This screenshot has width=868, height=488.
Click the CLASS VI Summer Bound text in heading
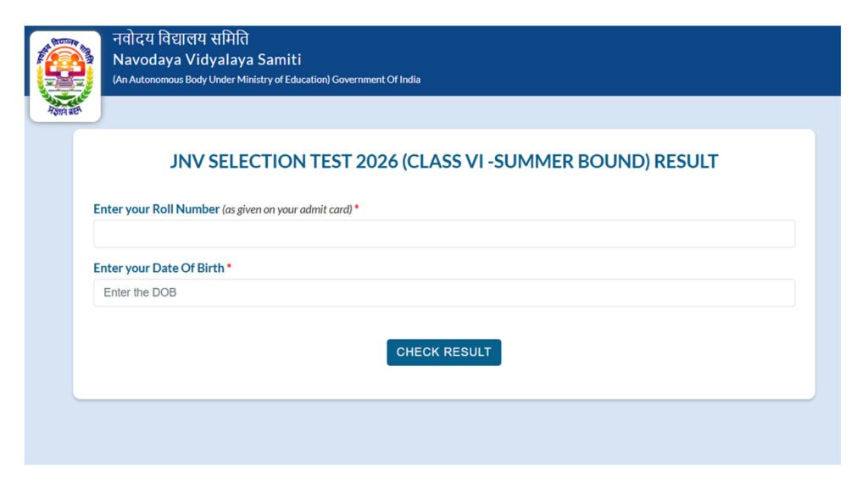526,161
